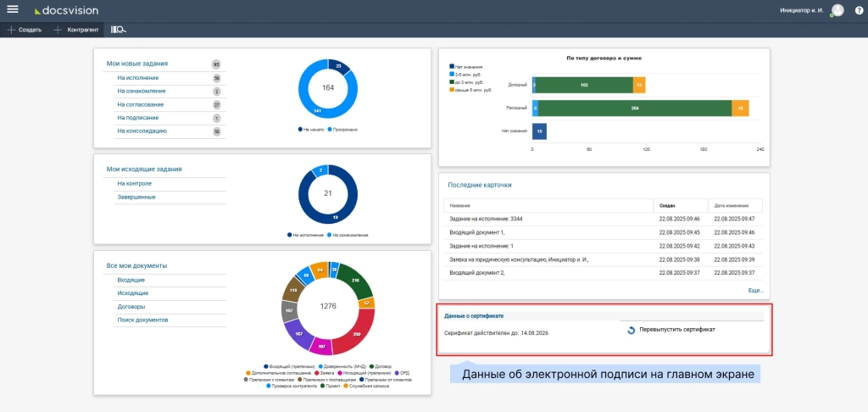The image size is (868, 412).
Task: Open 'На согласование' tasks folder
Action: (140, 105)
